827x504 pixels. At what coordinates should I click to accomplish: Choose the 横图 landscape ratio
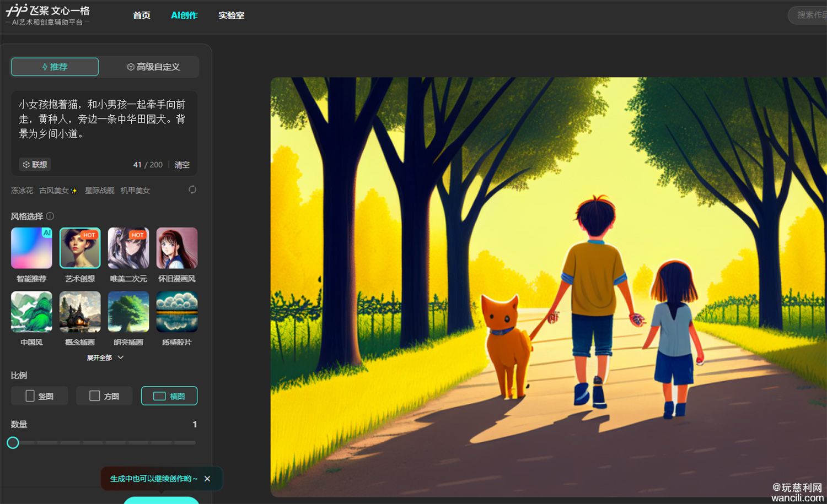coord(169,396)
